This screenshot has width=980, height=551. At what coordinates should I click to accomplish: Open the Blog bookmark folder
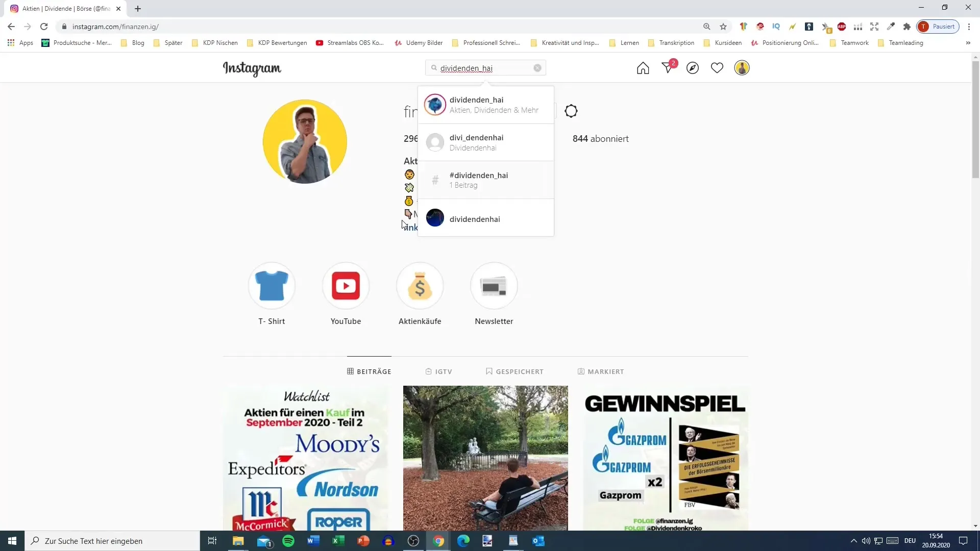[x=133, y=43]
